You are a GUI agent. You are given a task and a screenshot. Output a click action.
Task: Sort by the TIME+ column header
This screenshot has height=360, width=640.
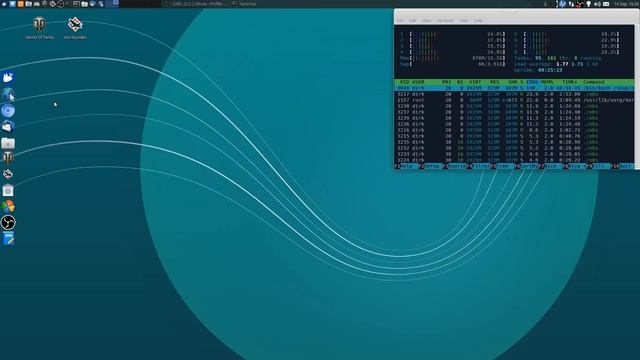click(x=569, y=82)
